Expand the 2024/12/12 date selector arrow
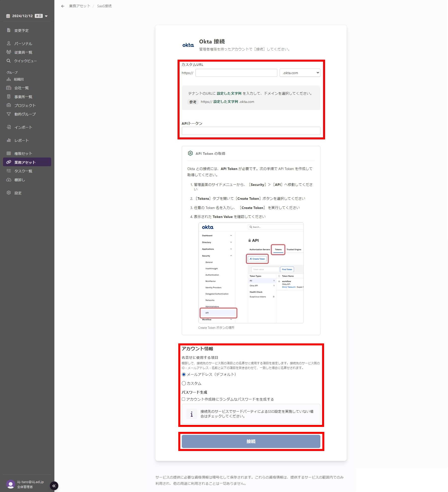Image resolution: width=448 pixels, height=492 pixels. 46,16
